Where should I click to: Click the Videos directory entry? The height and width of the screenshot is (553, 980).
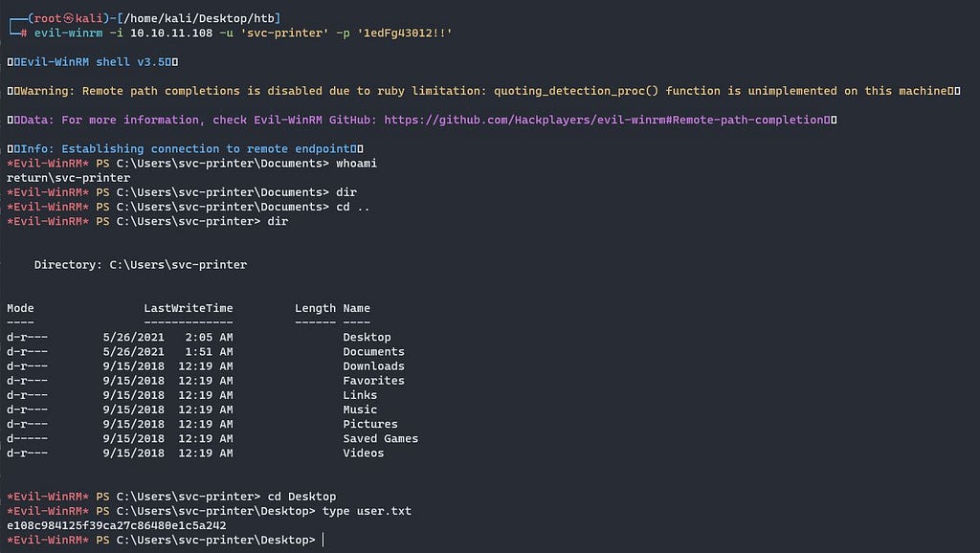[363, 453]
